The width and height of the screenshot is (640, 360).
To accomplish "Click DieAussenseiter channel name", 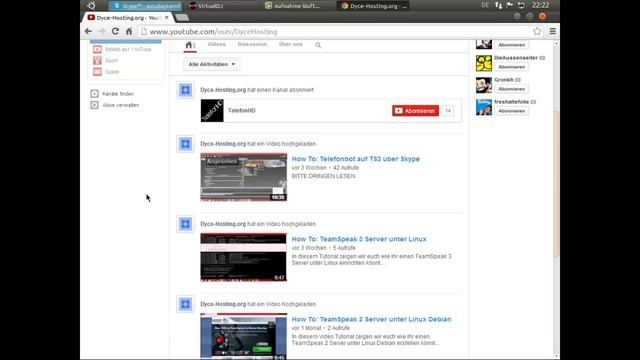I will (516, 58).
